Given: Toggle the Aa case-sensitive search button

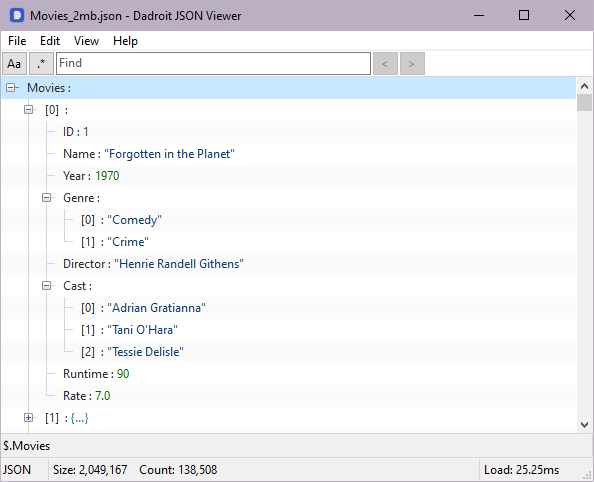Looking at the screenshot, I should pyautogui.click(x=14, y=64).
